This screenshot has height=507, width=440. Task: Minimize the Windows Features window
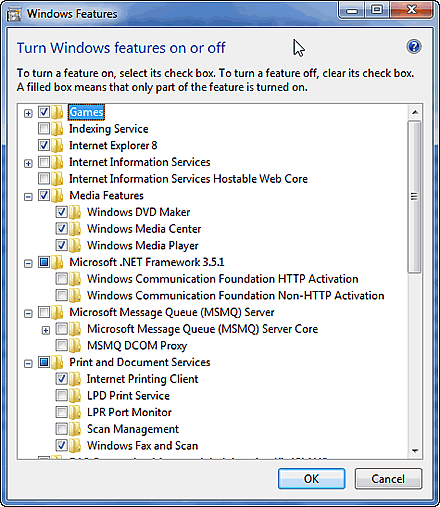tap(351, 10)
